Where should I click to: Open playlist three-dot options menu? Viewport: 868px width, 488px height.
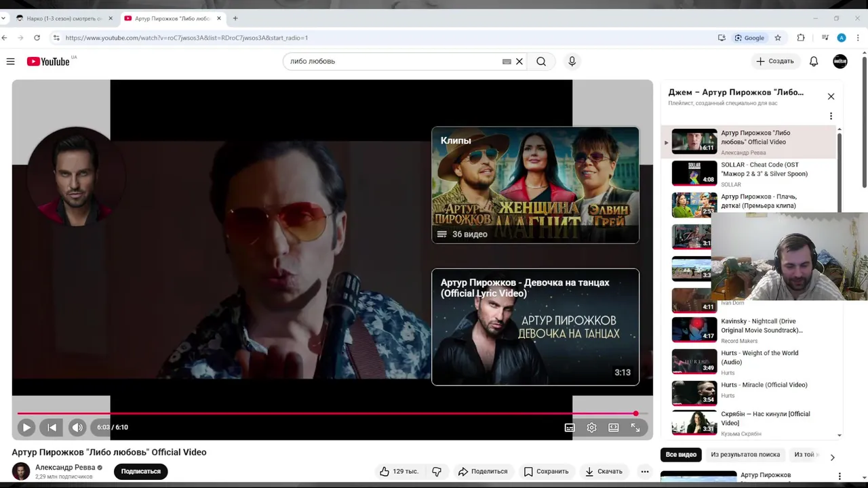point(831,116)
